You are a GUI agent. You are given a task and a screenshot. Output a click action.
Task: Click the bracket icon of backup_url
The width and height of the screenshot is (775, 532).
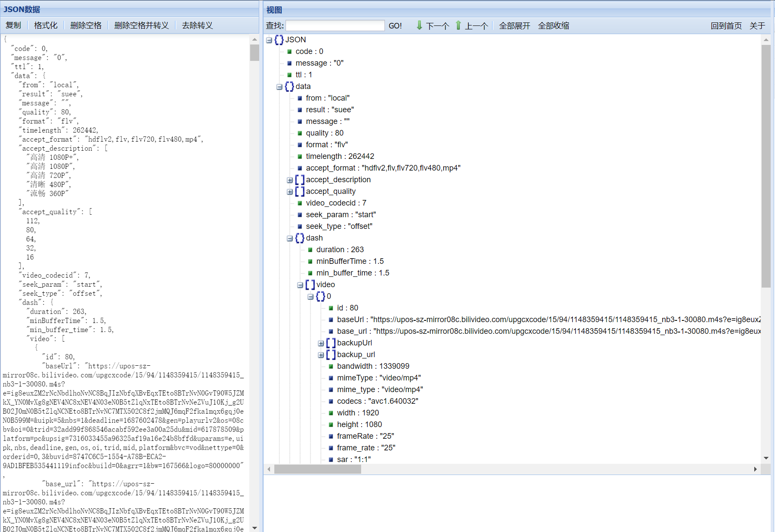[331, 355]
